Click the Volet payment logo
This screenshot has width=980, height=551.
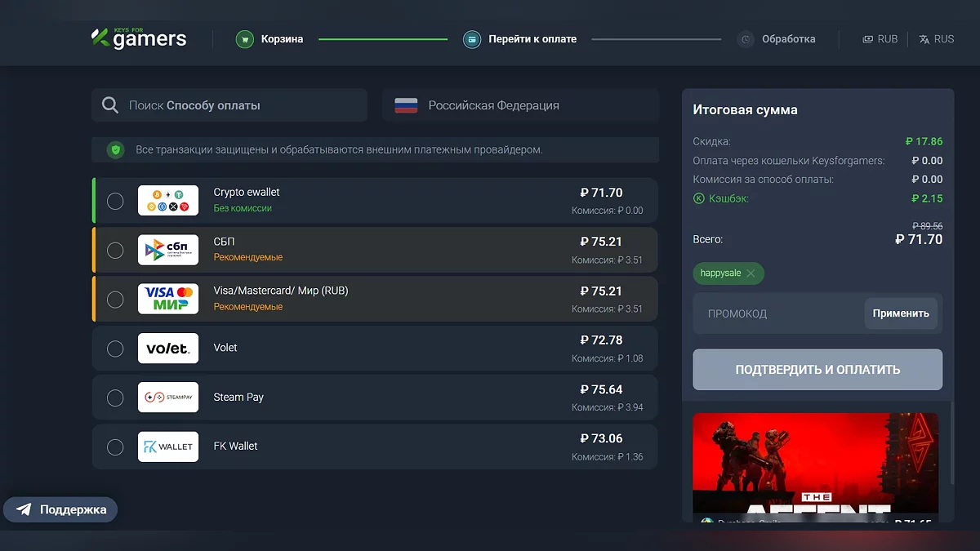tap(168, 348)
